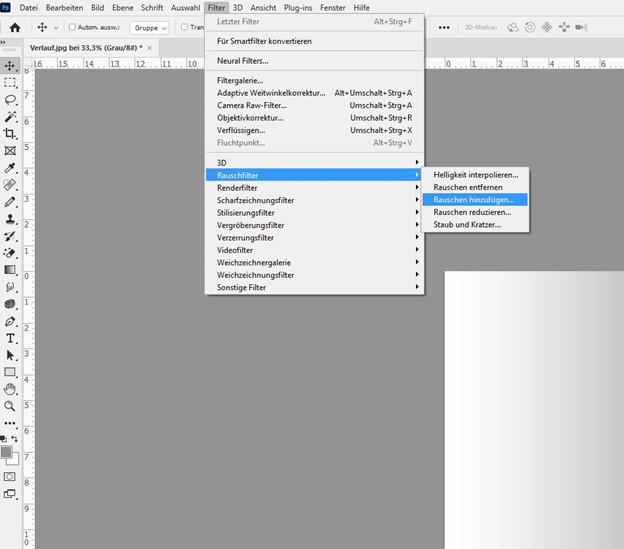624x549 pixels.
Task: Select the Pen tool
Action: click(x=10, y=321)
